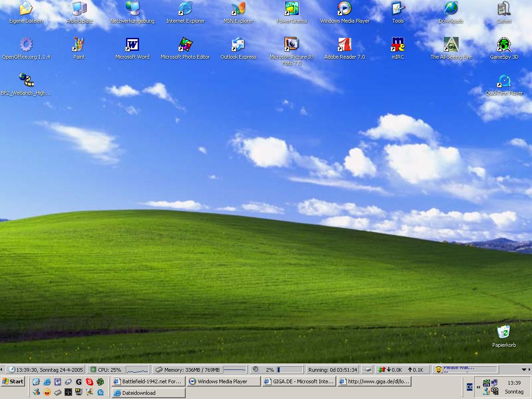Launch The All-Seeing Eye
This screenshot has width=532, height=399.
pos(451,48)
